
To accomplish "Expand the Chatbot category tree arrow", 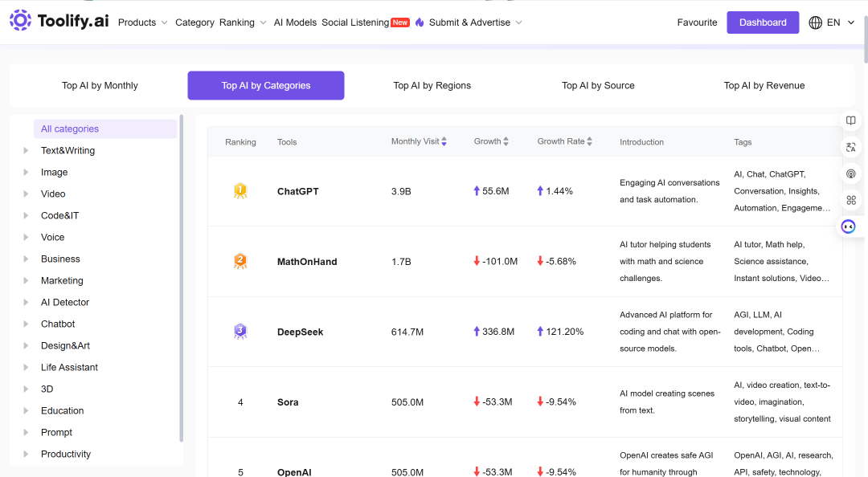I will coord(26,324).
